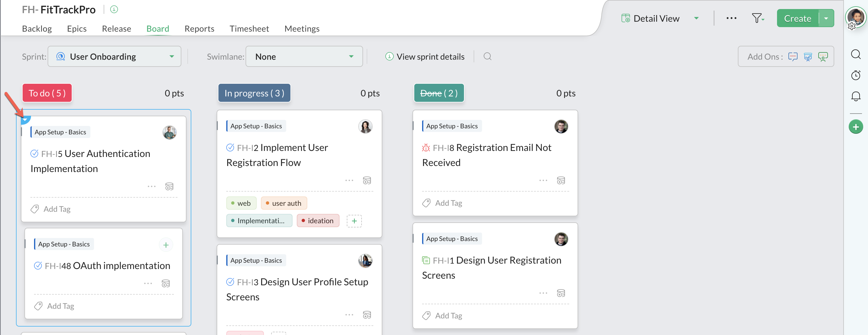The image size is (868, 335).
Task: Click Add Tag on Registration Email Not Received card
Action: tap(448, 203)
